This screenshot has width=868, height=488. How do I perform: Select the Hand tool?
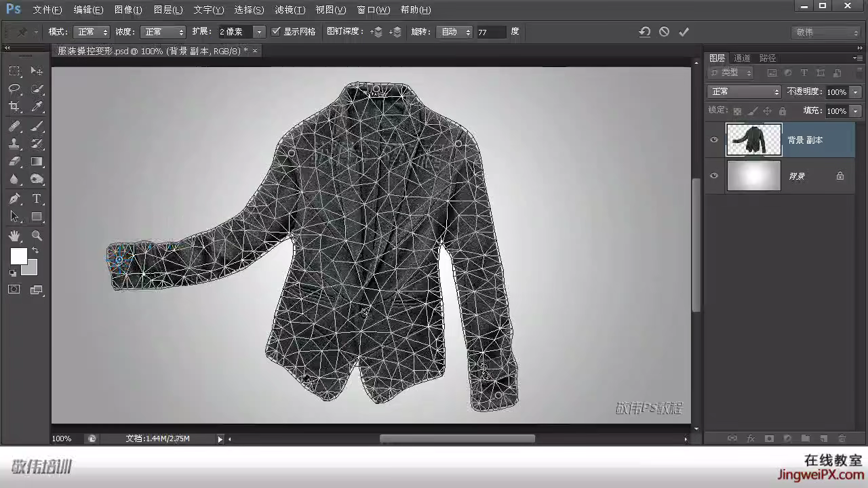coord(14,236)
